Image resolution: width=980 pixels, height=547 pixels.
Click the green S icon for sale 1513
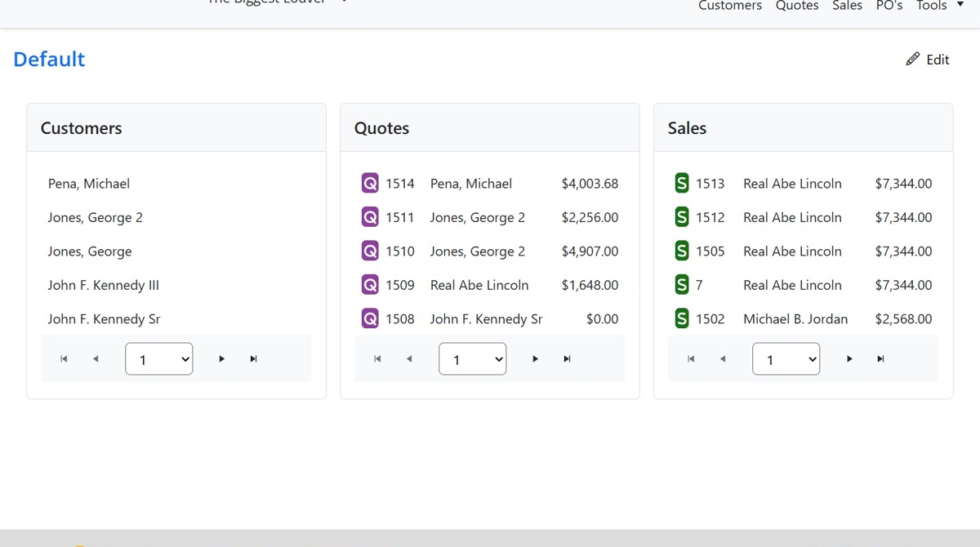pos(682,184)
